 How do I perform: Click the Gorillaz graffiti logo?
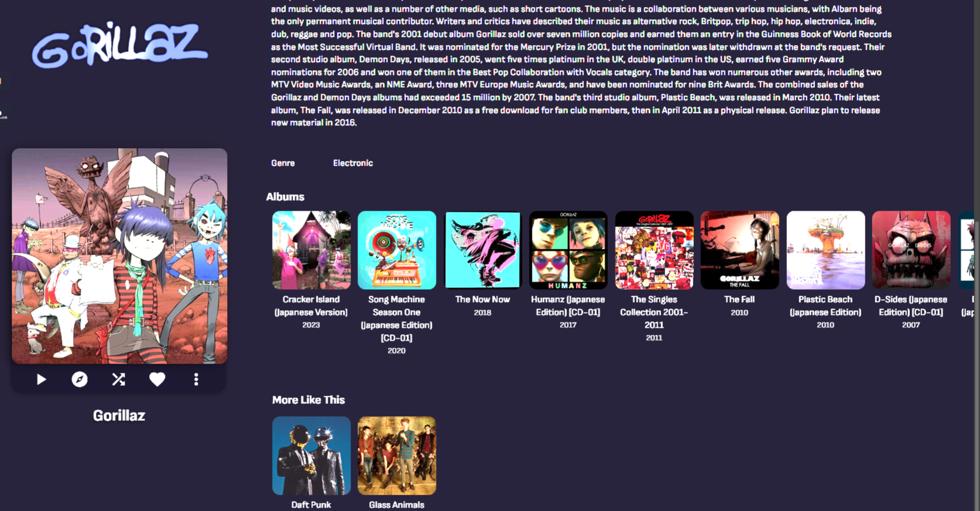[x=119, y=44]
